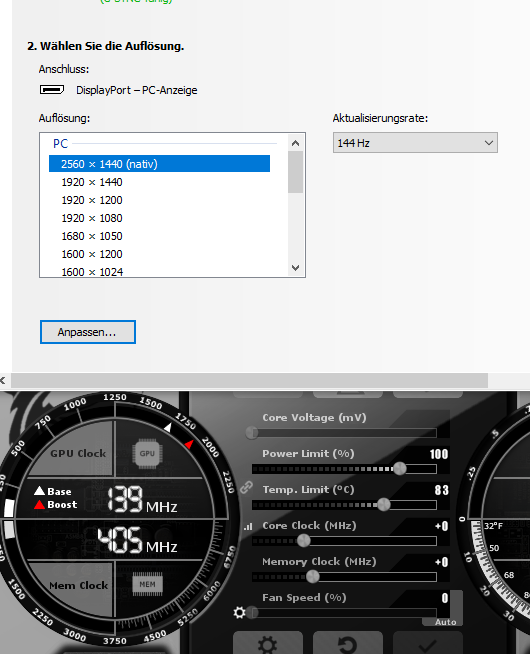Click the GPU Clock label in the gauge

point(78,453)
